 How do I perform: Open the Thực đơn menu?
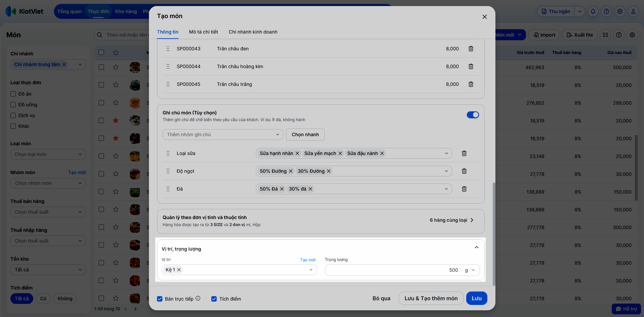(98, 11)
